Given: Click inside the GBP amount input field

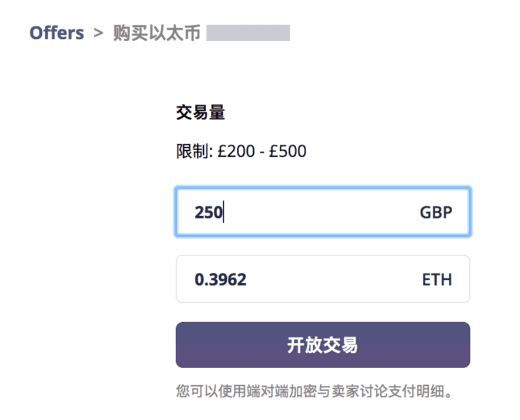Looking at the screenshot, I should click(322, 212).
